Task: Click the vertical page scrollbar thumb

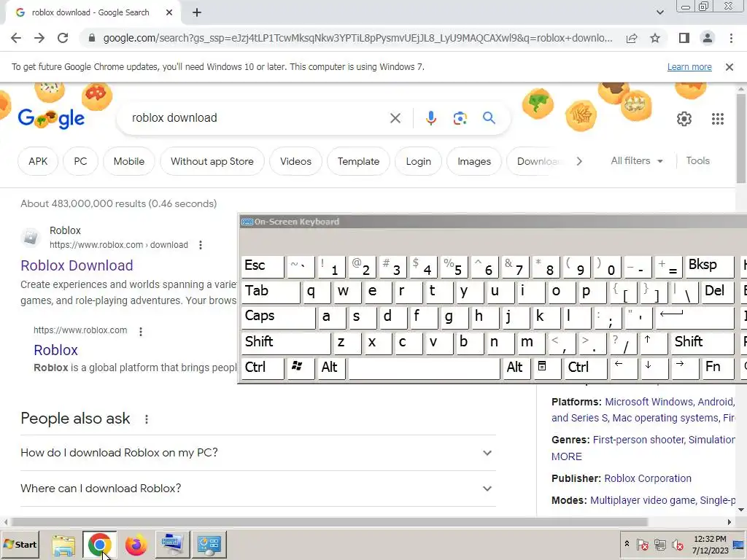Action: pyautogui.click(x=741, y=138)
